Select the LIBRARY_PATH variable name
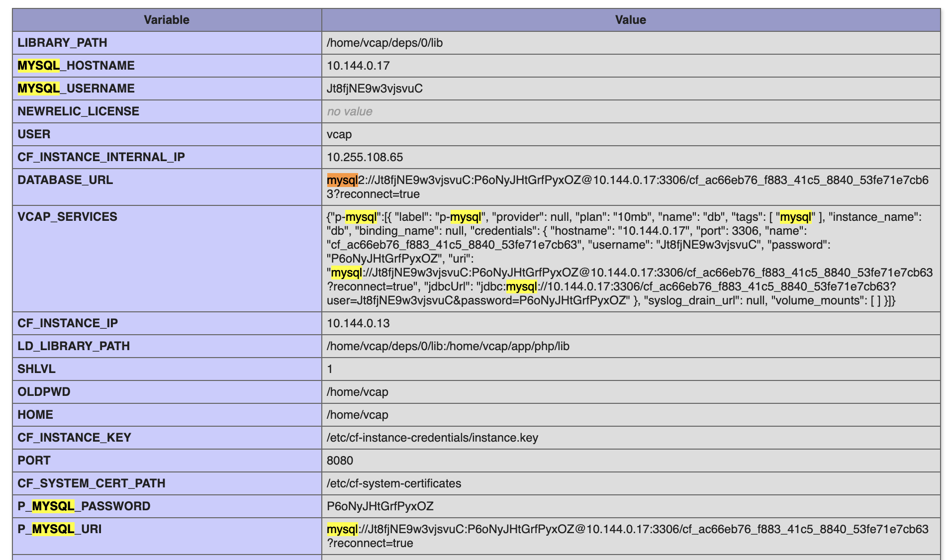 62,43
